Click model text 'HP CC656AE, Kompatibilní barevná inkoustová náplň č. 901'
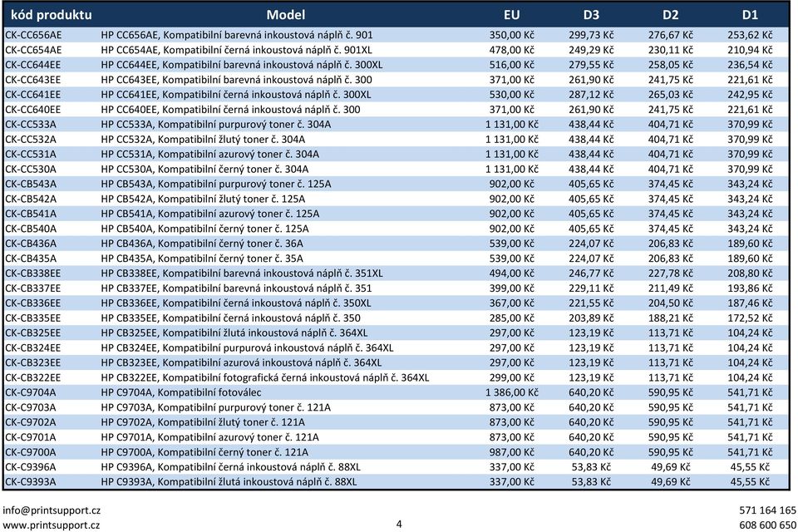Viewport: 798px width, 532px height. (x=237, y=35)
